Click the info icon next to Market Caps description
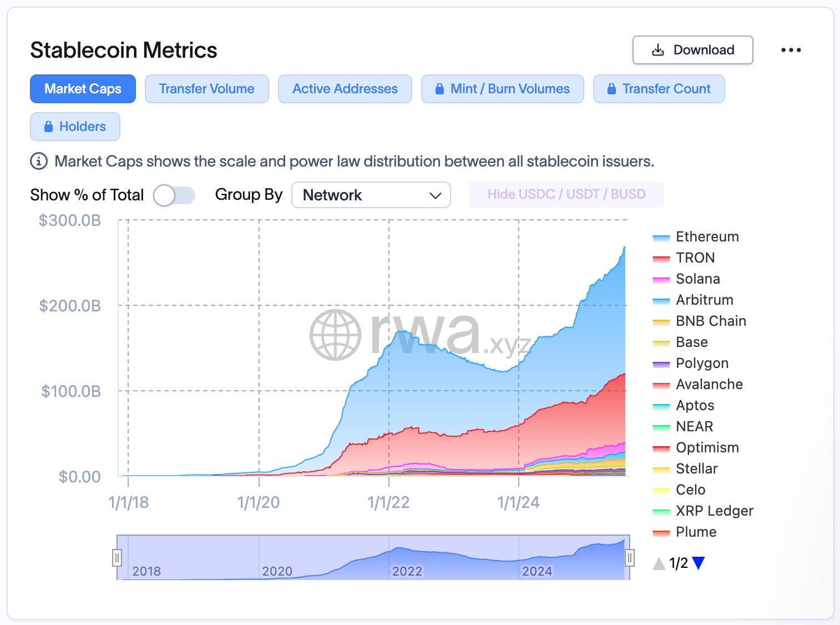The width and height of the screenshot is (840, 625). (37, 162)
